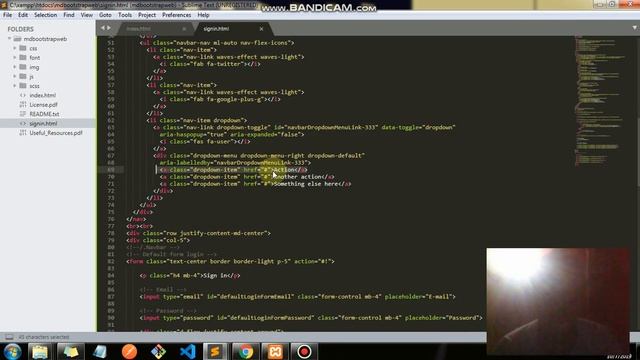Open the File menu
Image resolution: width=640 pixels, height=360 pixels.
tap(7, 15)
